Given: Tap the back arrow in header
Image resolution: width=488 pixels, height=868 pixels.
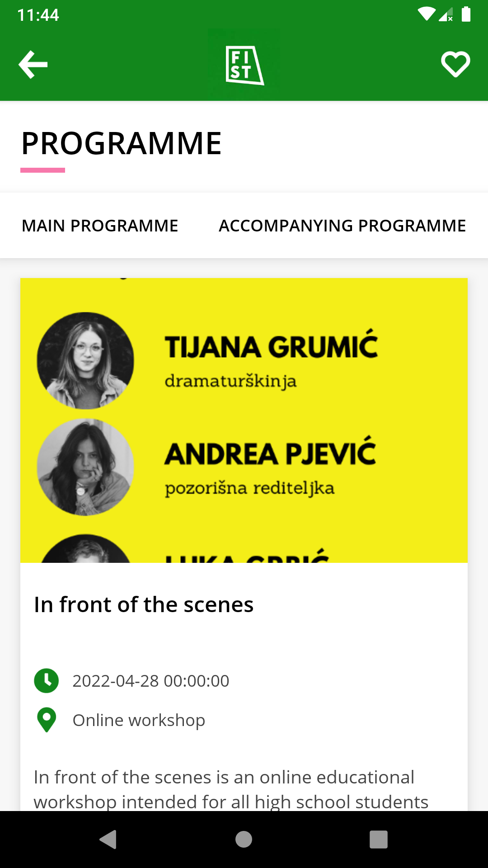Looking at the screenshot, I should click(33, 65).
